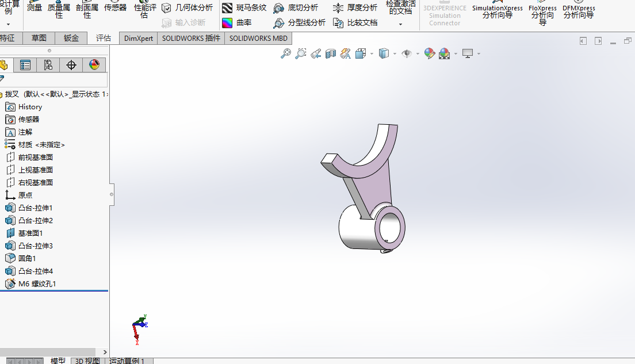Click Import Diagnostics (输入诊断)

pyautogui.click(x=183, y=22)
